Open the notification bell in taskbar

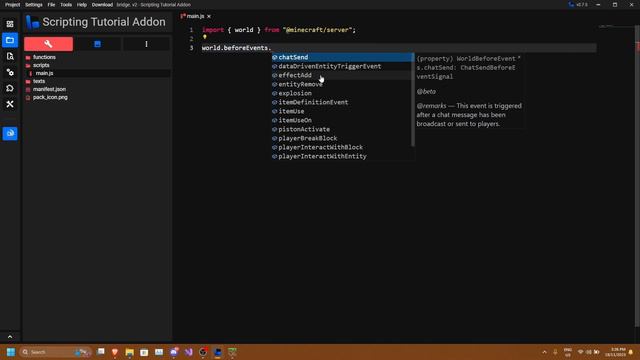click(631, 352)
